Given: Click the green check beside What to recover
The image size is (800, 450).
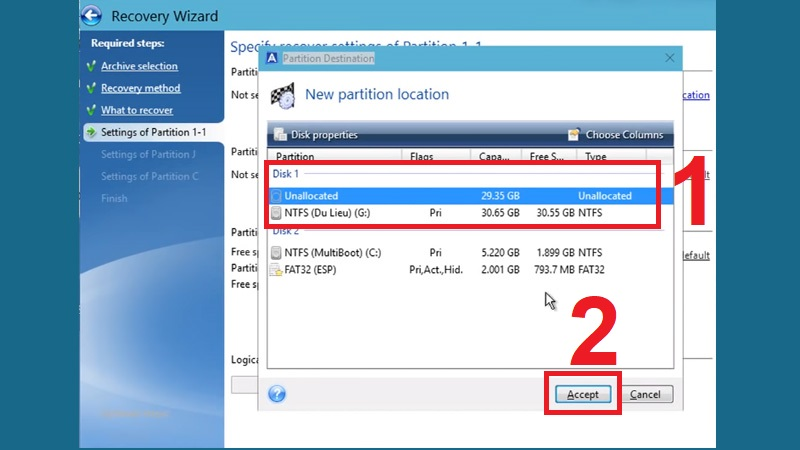Looking at the screenshot, I should pyautogui.click(x=91, y=110).
